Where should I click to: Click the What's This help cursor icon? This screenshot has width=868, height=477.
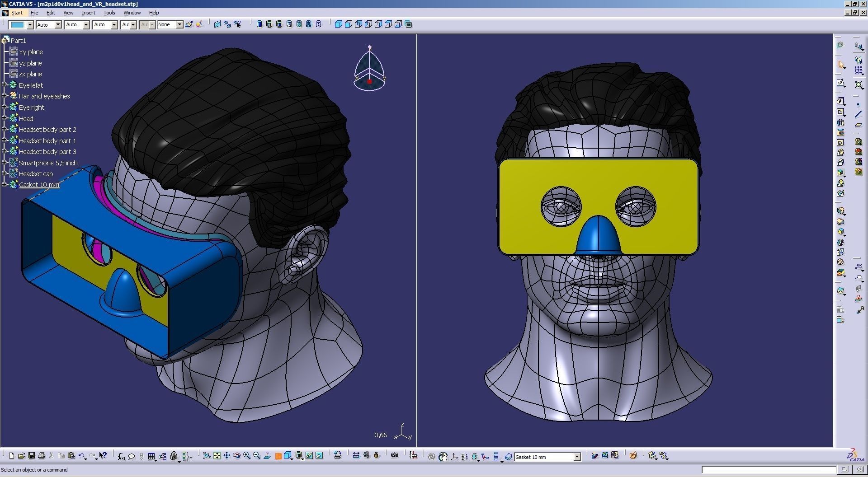click(x=103, y=456)
